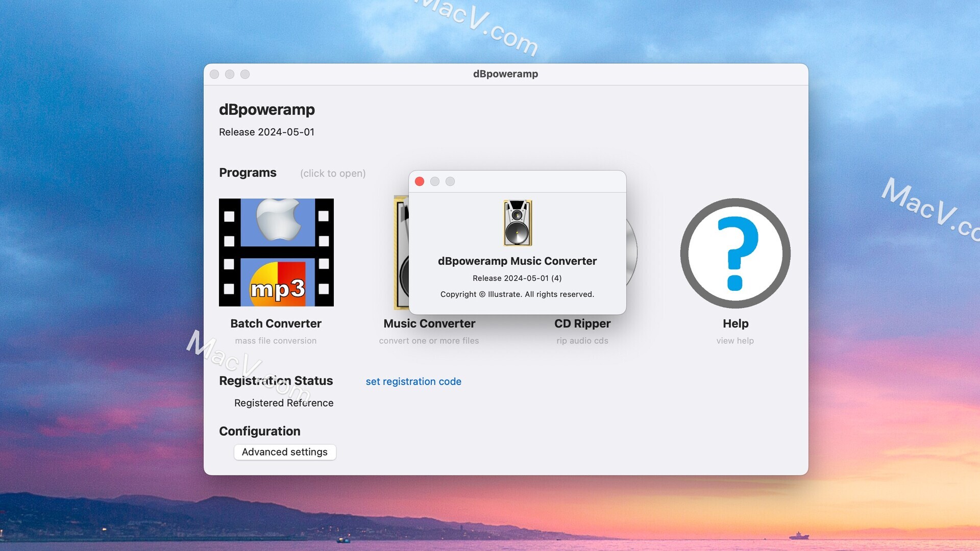Click the "set registration code" link
The image size is (980, 551).
[x=413, y=382]
